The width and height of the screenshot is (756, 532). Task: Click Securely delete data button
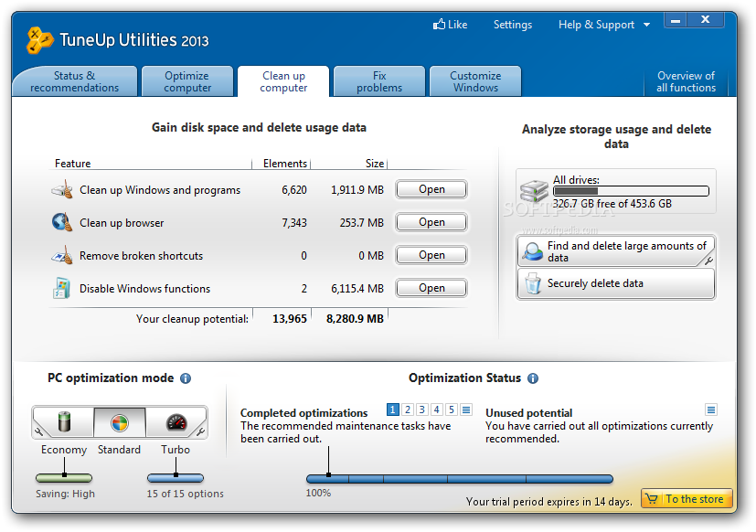[x=616, y=283]
